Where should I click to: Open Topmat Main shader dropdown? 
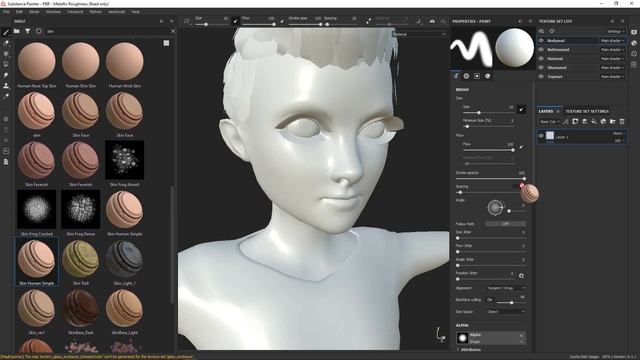(612, 76)
